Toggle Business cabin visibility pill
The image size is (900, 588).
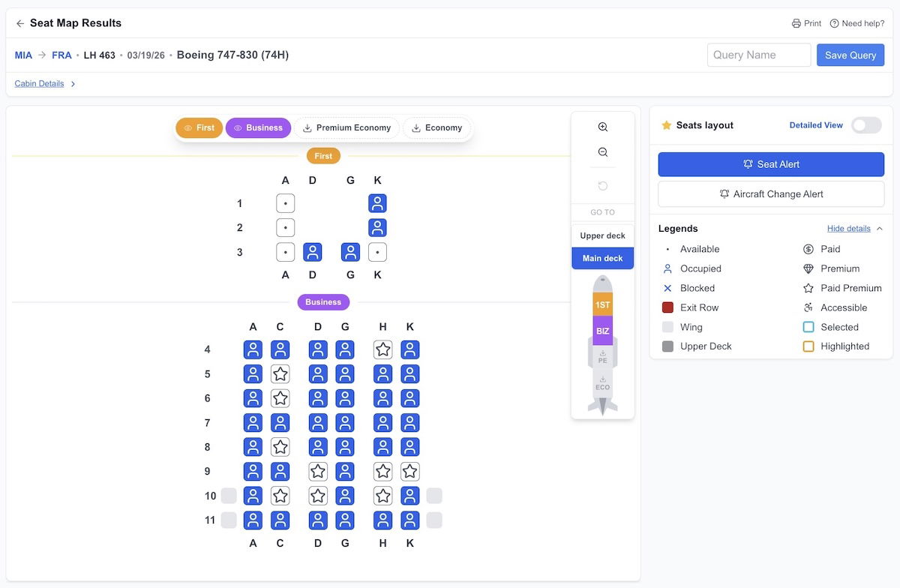click(258, 128)
